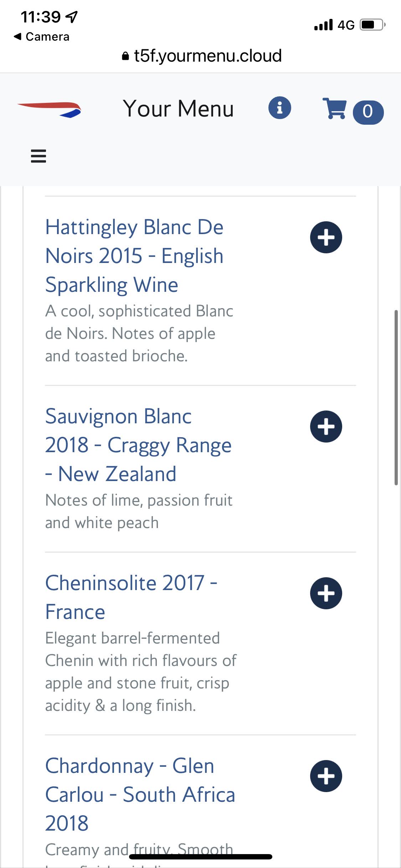The height and width of the screenshot is (868, 401).
Task: Open the shopping cart
Action: coord(334,108)
